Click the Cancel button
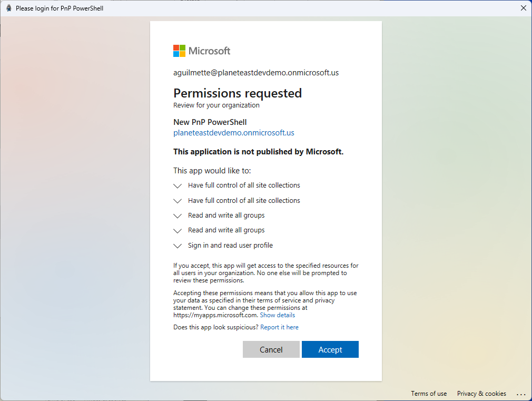The width and height of the screenshot is (532, 401). (271, 349)
